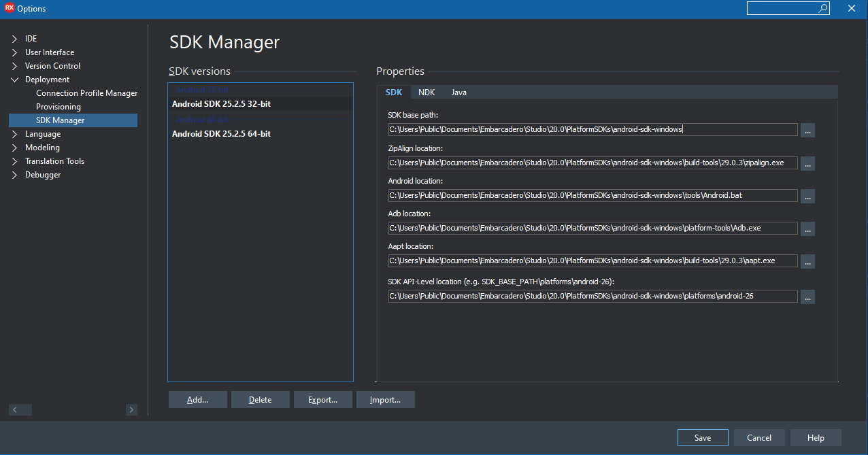Select the IDE category label
This screenshot has height=455, width=868.
[31, 39]
